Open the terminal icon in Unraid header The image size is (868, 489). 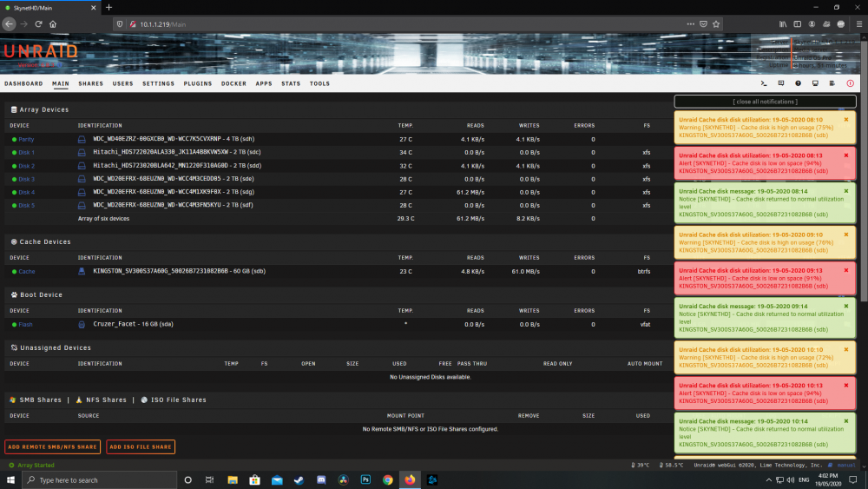764,83
